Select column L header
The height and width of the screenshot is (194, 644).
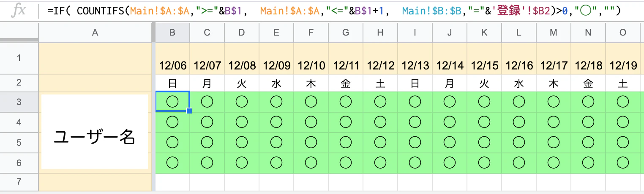tap(519, 32)
